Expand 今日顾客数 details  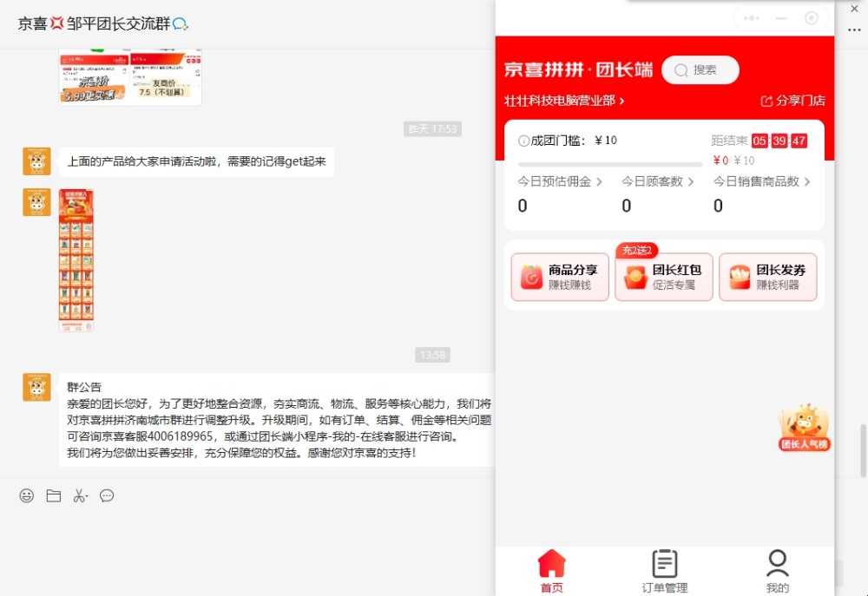point(658,181)
